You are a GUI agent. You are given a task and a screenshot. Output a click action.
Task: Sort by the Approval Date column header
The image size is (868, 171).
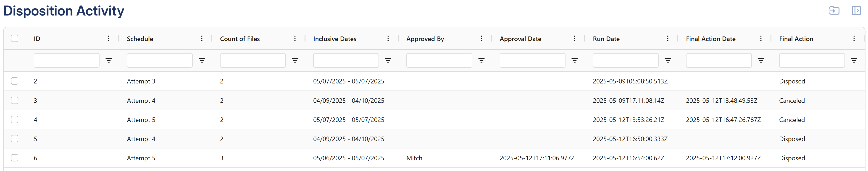tap(520, 39)
